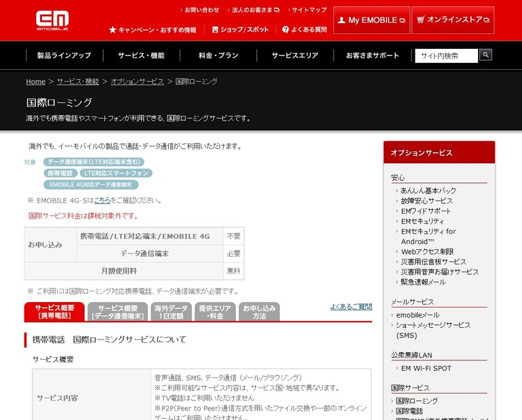
Task: Click the 月額使用料 table cell
Action: tap(124, 271)
